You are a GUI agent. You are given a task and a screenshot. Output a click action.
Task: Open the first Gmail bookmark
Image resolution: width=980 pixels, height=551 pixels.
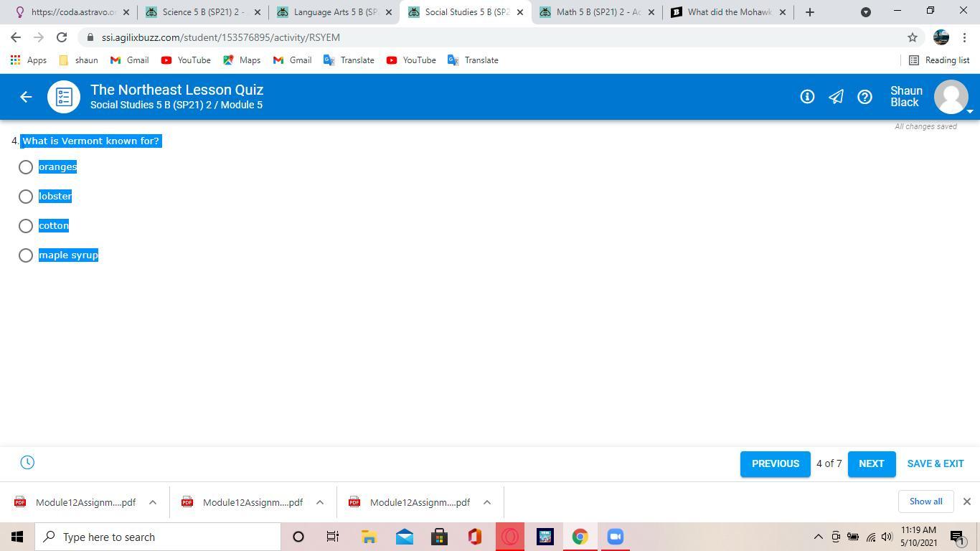point(130,60)
